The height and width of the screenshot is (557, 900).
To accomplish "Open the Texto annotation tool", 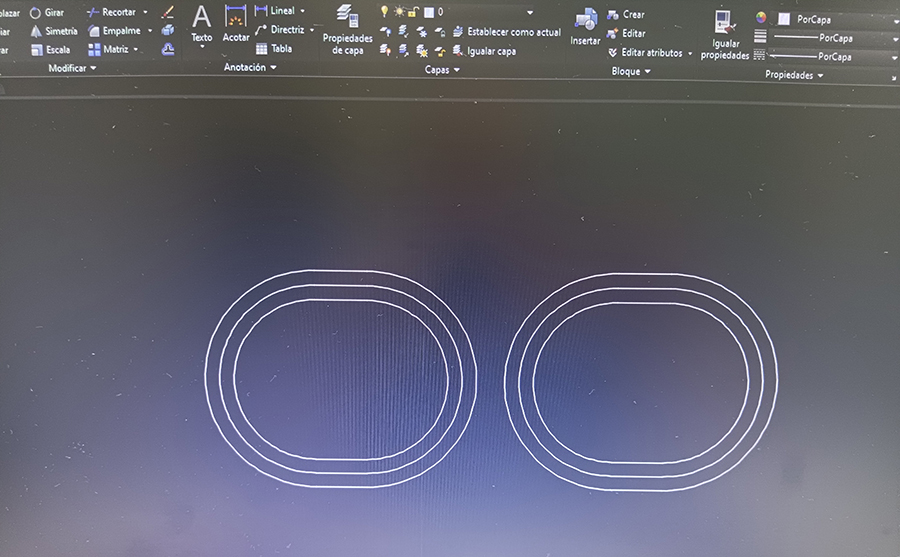I will click(201, 24).
